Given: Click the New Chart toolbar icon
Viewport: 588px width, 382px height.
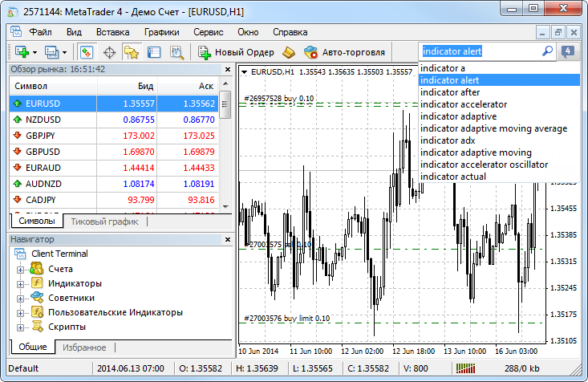Looking at the screenshot, I should (22, 52).
